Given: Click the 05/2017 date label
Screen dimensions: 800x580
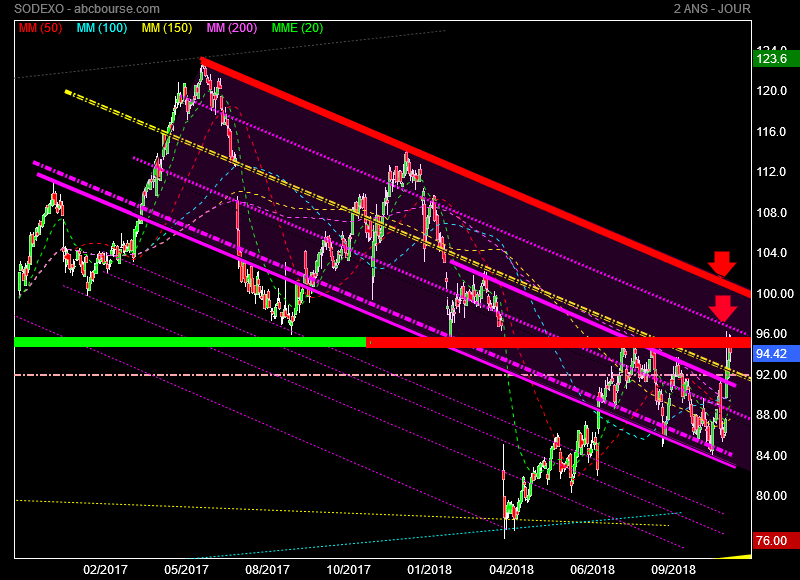Looking at the screenshot, I should (x=186, y=570).
